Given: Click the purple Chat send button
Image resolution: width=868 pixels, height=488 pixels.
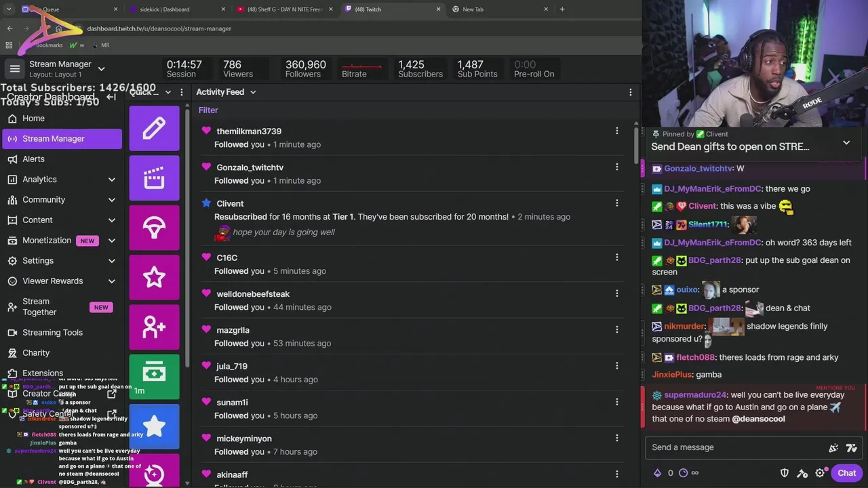Looking at the screenshot, I should pos(846,473).
